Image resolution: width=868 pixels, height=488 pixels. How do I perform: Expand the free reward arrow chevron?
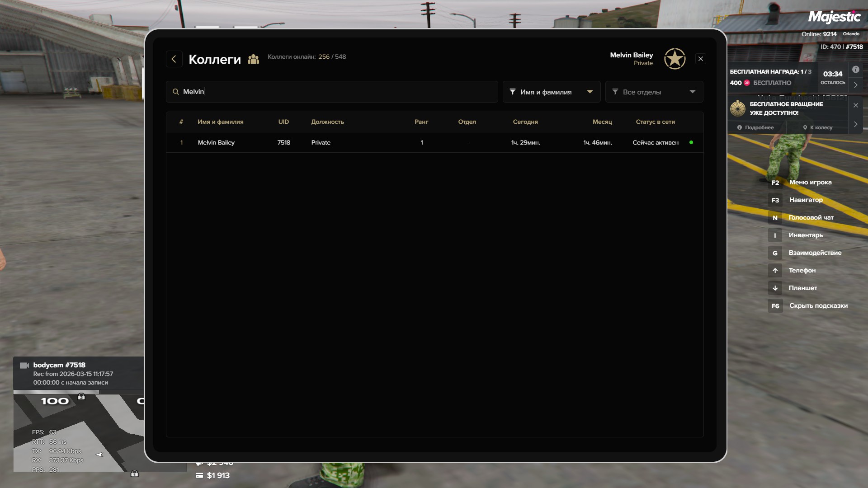point(855,85)
